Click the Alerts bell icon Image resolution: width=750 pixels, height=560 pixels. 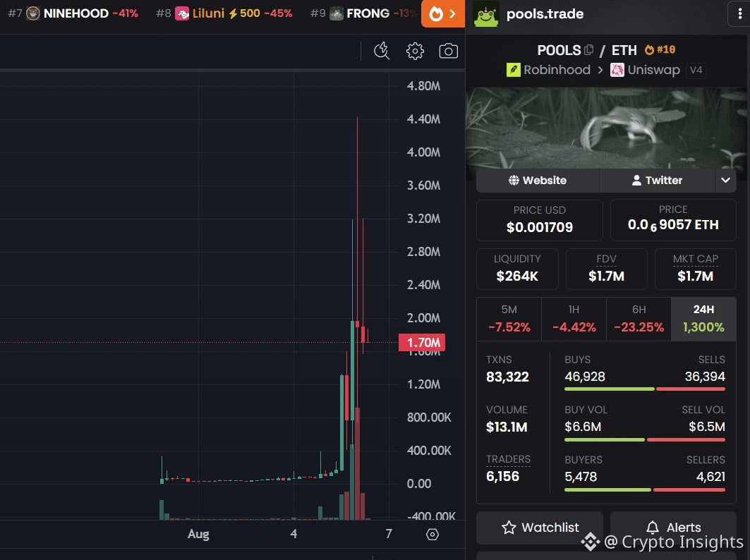coord(653,528)
